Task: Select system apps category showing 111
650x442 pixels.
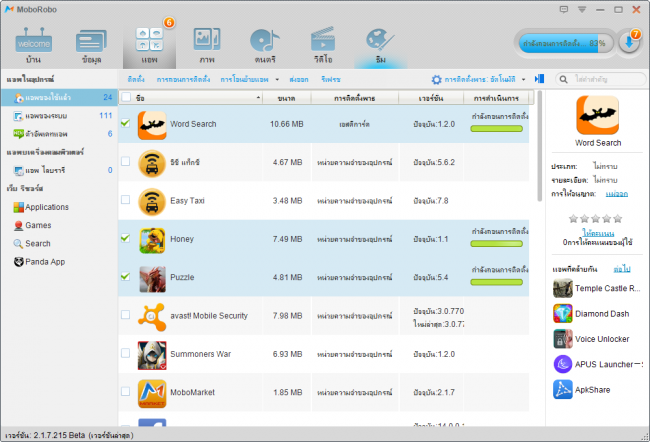Action: tap(59, 116)
